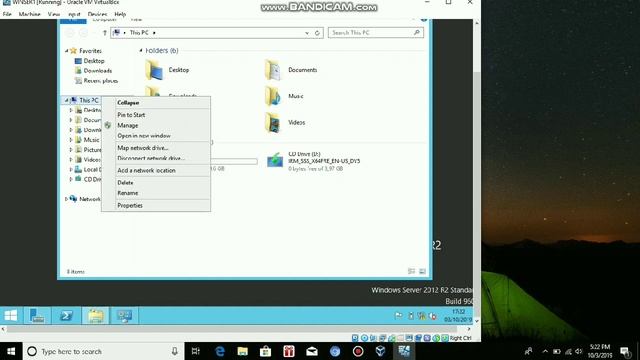Image resolution: width=640 pixels, height=360 pixels.
Task: Select Desktop under Favorites
Action: (94, 61)
